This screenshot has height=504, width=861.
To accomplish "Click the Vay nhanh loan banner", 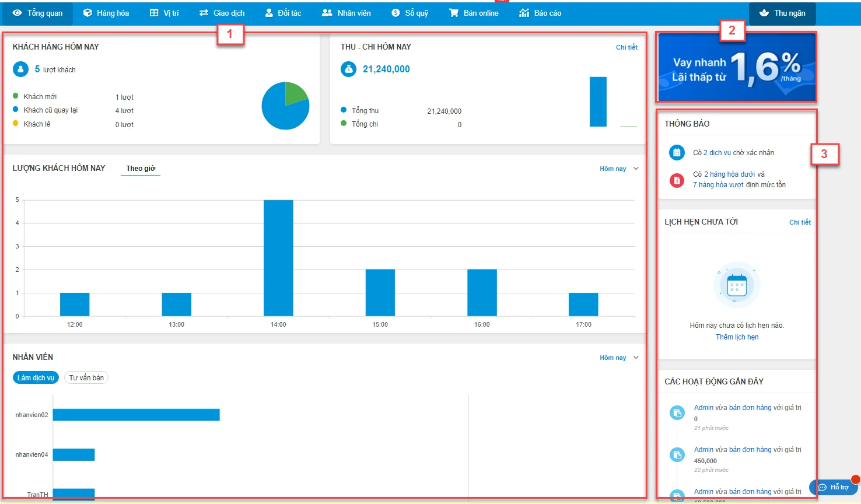I will click(x=737, y=67).
